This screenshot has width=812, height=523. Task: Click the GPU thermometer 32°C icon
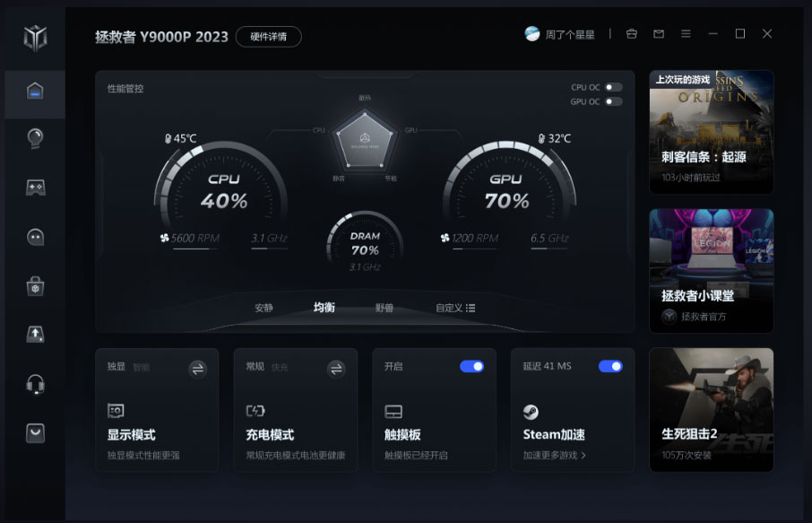[x=541, y=138]
